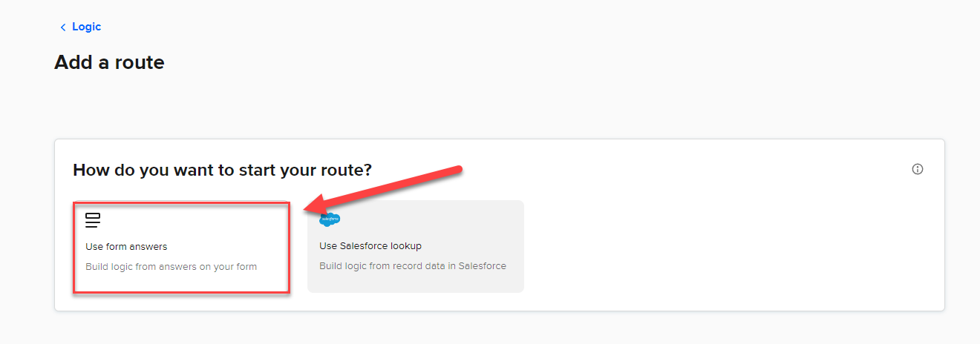
Task: Click the gray page background above the panel
Action: pos(520,104)
